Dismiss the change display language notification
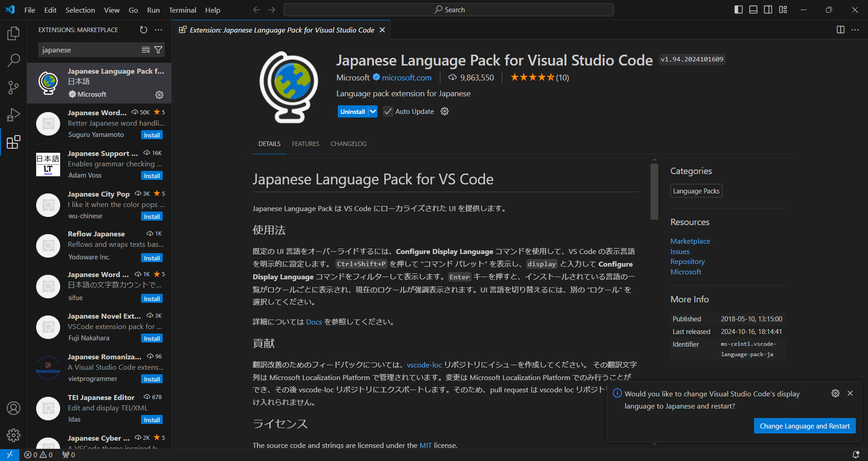868x461 pixels. coord(850,393)
